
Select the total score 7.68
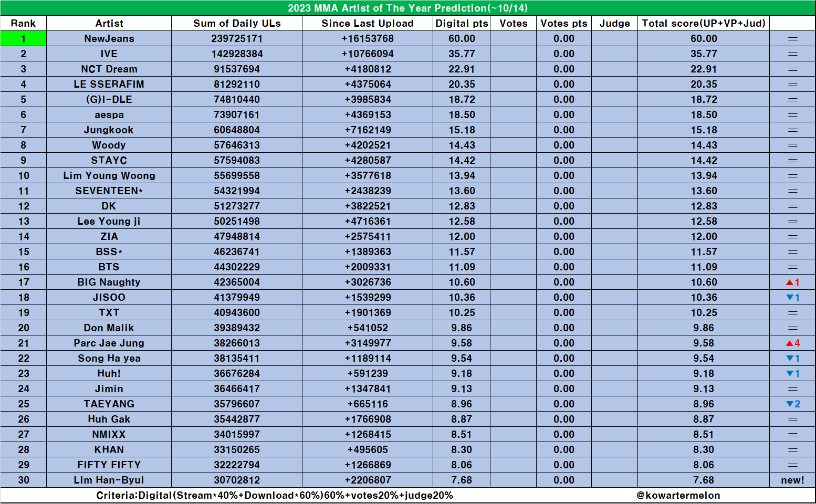coord(704,480)
